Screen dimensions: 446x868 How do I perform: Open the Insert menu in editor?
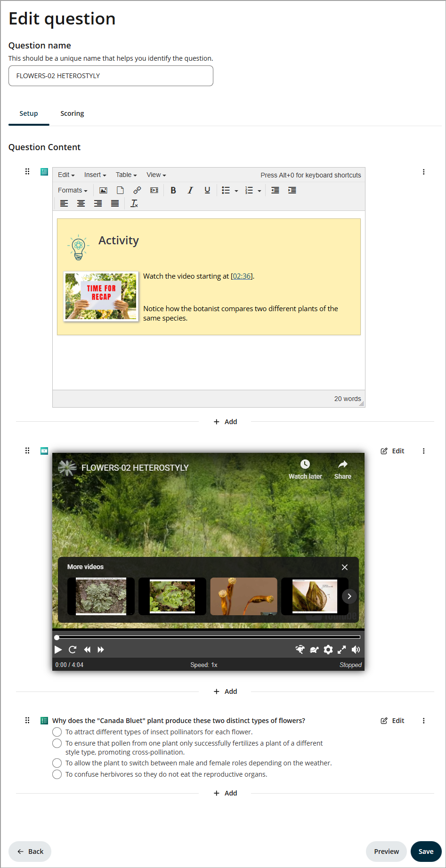coord(95,175)
